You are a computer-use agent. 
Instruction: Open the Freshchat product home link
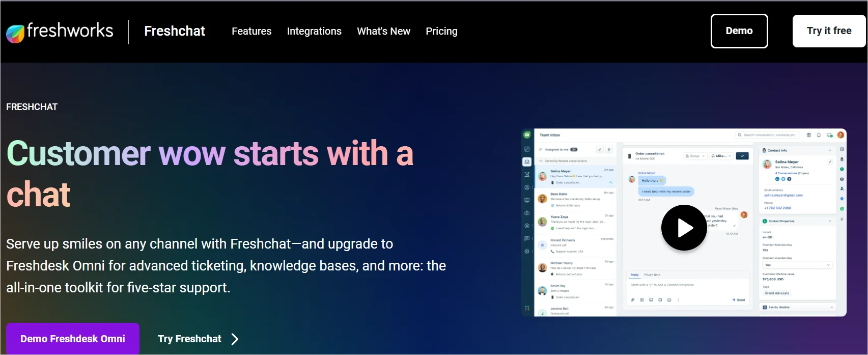[175, 31]
